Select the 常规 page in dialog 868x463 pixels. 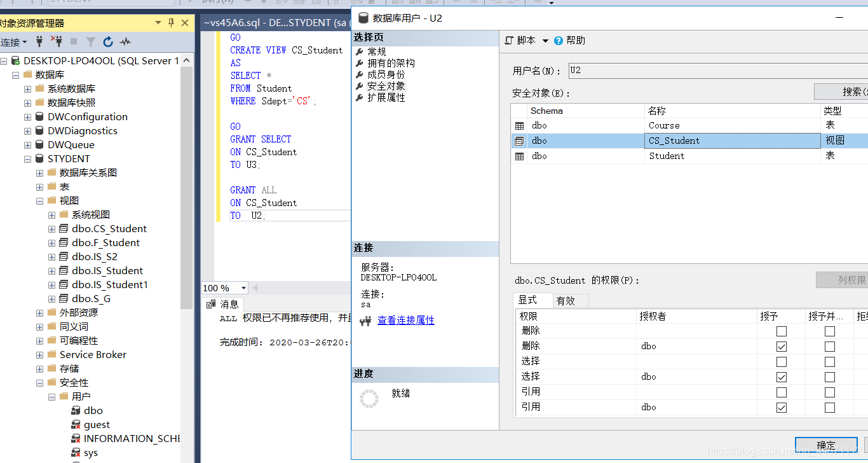pyautogui.click(x=376, y=52)
